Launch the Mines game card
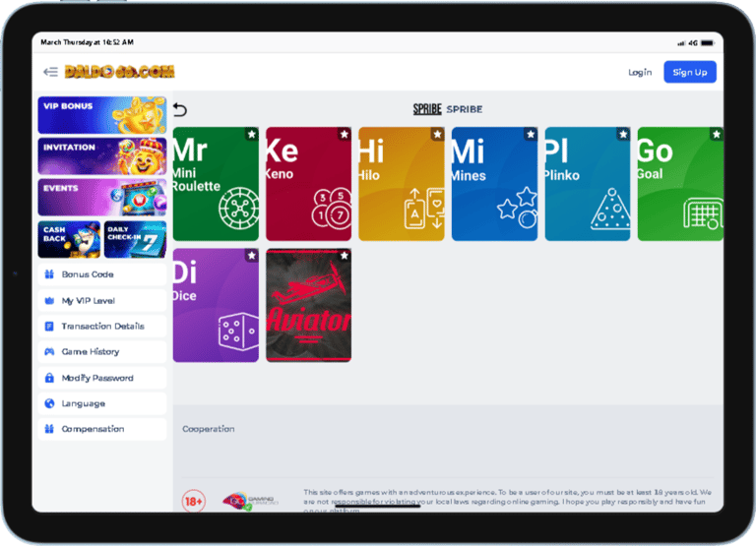Image resolution: width=756 pixels, height=546 pixels. [495, 184]
